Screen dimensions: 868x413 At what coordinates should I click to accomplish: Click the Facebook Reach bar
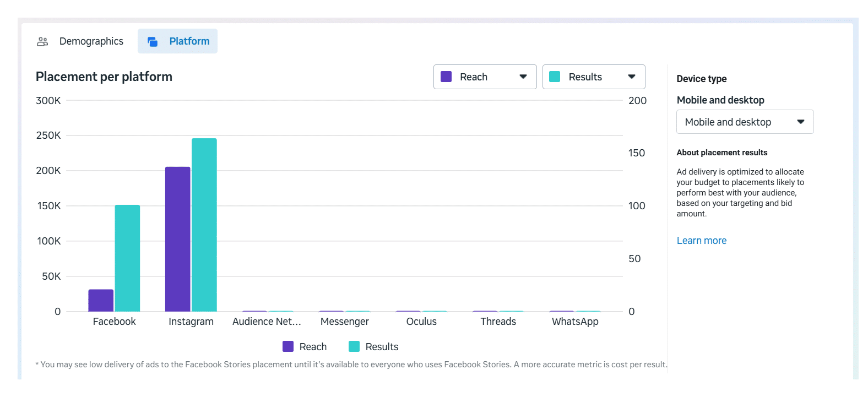(101, 300)
